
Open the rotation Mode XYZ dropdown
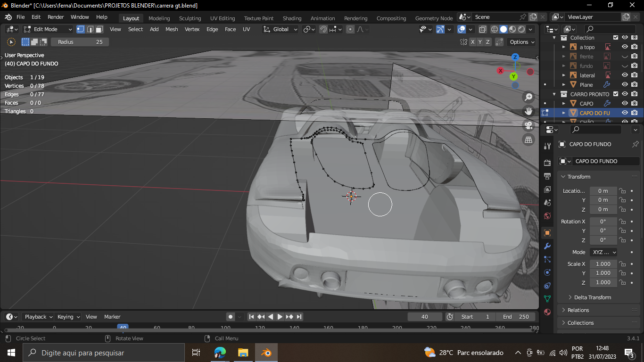point(603,252)
